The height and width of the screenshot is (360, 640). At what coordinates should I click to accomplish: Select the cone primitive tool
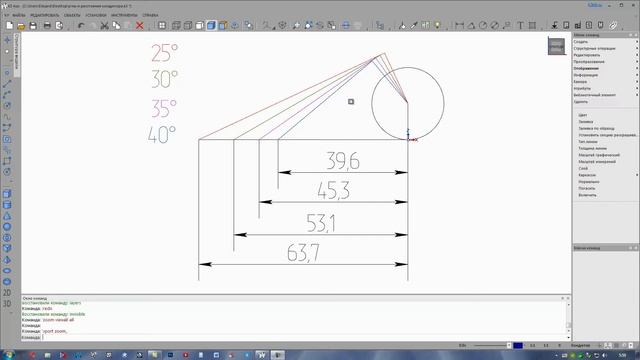tap(7, 216)
